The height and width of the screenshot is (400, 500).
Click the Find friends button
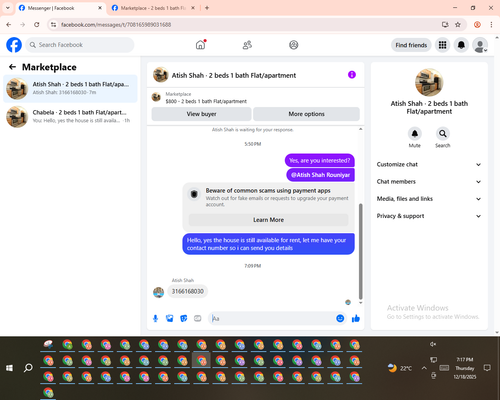(x=411, y=45)
